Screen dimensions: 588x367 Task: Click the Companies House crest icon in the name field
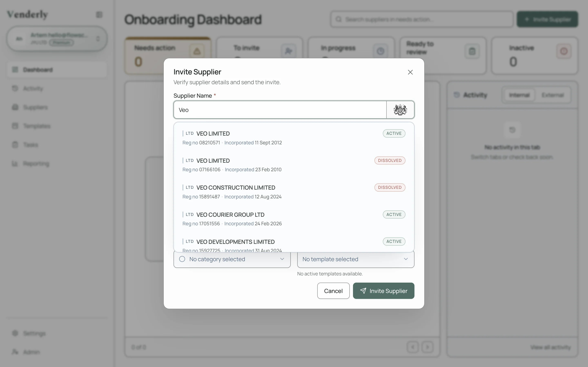(x=400, y=109)
